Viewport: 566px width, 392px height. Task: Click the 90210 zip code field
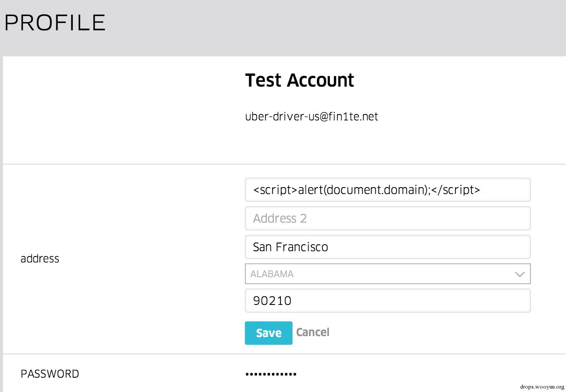tap(387, 301)
